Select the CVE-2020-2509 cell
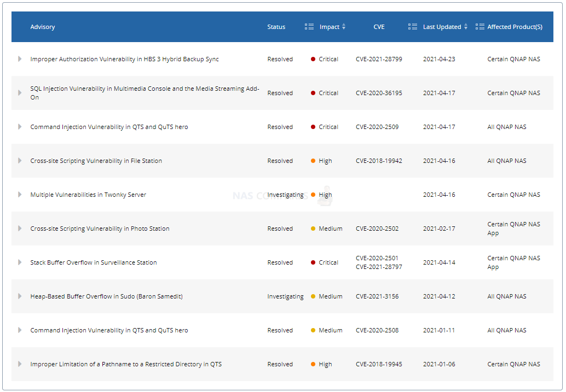566x392 pixels. click(377, 127)
